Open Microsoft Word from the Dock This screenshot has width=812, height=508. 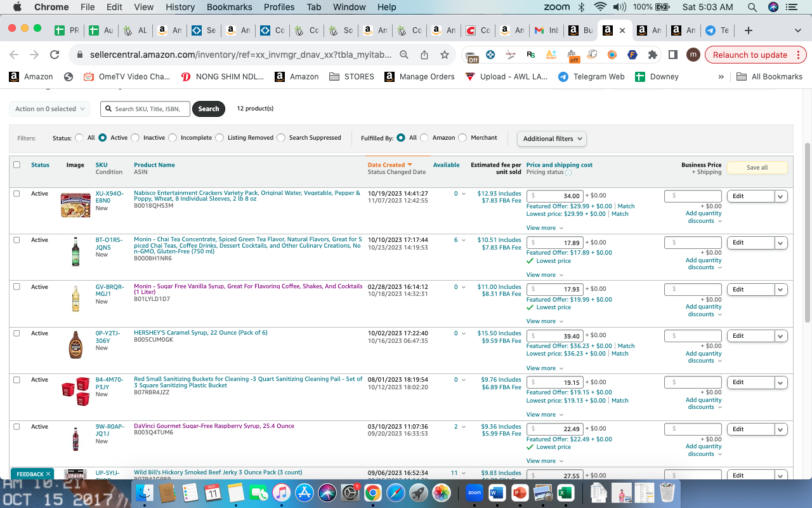coord(497,493)
